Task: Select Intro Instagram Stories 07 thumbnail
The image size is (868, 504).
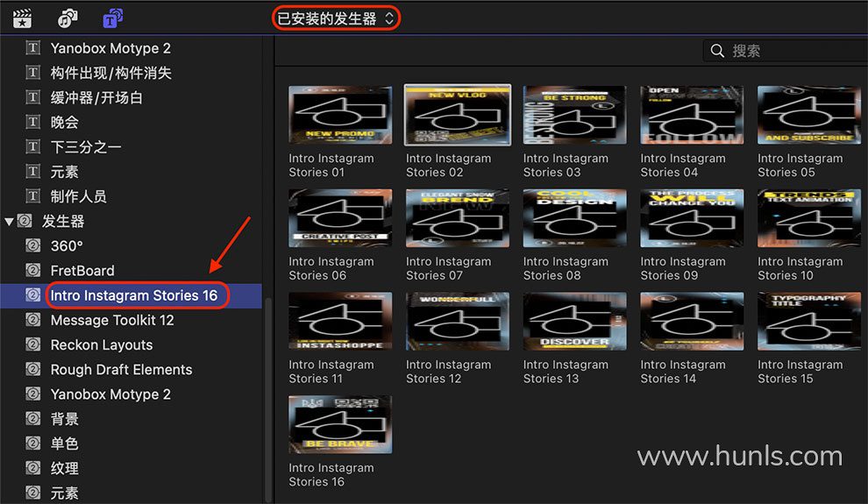Action: pos(458,218)
